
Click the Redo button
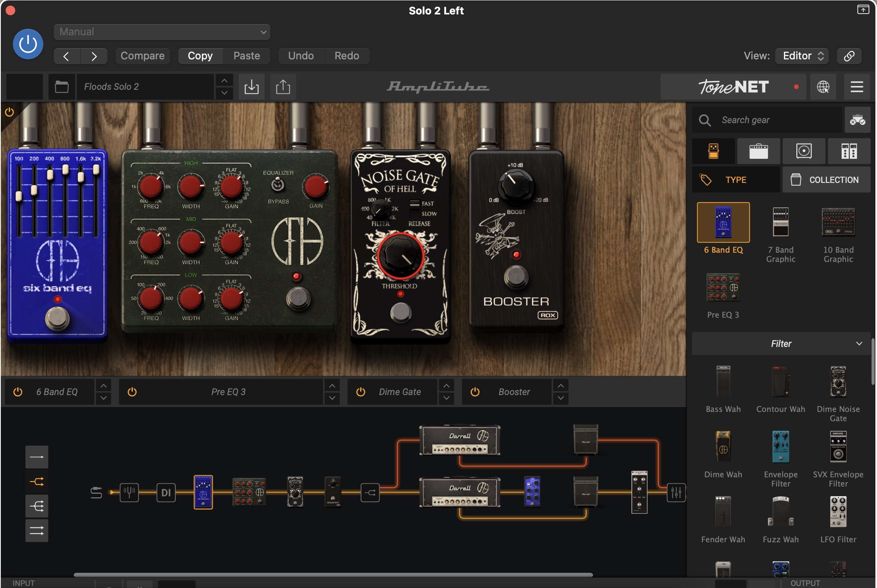pos(347,56)
